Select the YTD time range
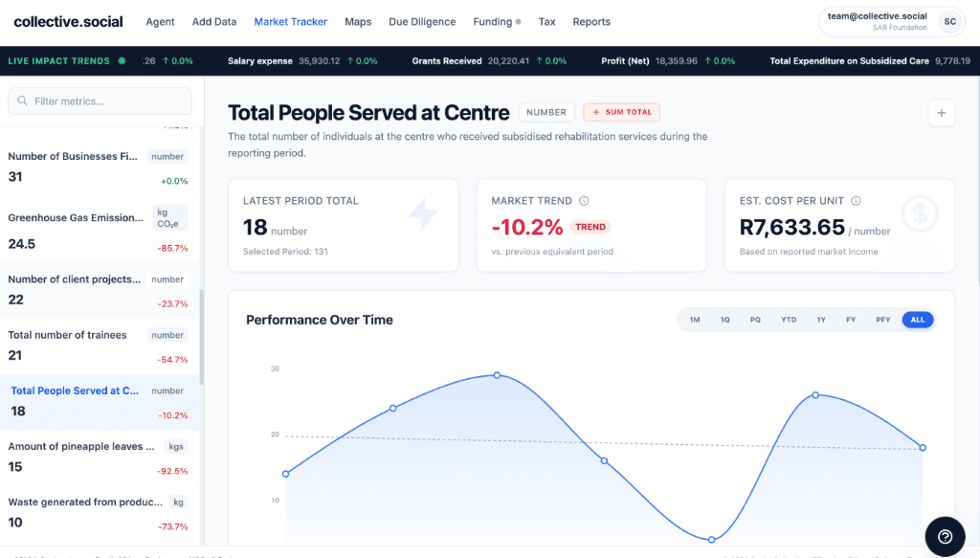The image size is (980, 558). tap(789, 320)
